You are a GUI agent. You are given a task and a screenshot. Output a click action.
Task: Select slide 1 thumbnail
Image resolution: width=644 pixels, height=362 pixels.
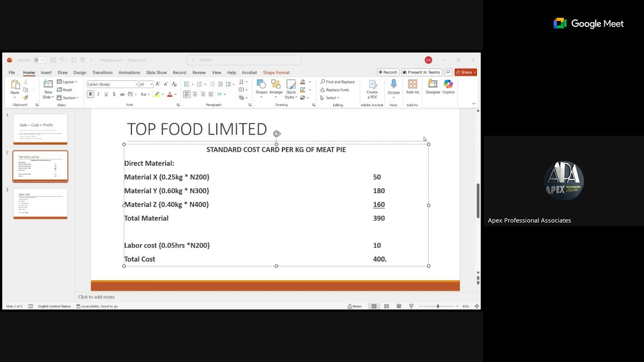coord(40,129)
